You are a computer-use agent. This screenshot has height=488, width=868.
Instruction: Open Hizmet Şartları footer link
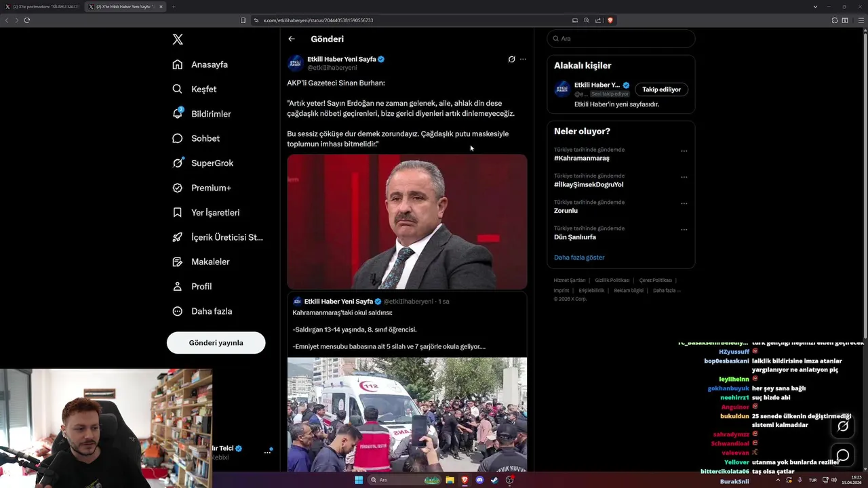pyautogui.click(x=570, y=280)
